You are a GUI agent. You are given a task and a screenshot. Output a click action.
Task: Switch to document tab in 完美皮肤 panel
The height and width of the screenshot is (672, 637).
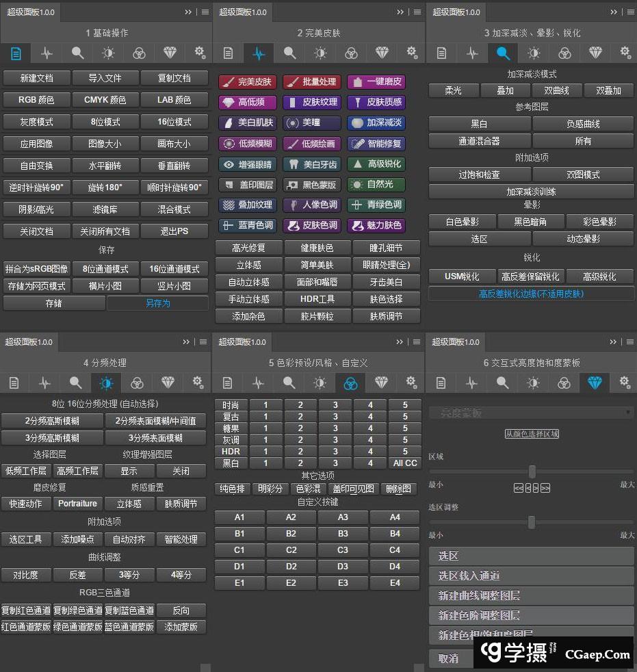(x=229, y=53)
